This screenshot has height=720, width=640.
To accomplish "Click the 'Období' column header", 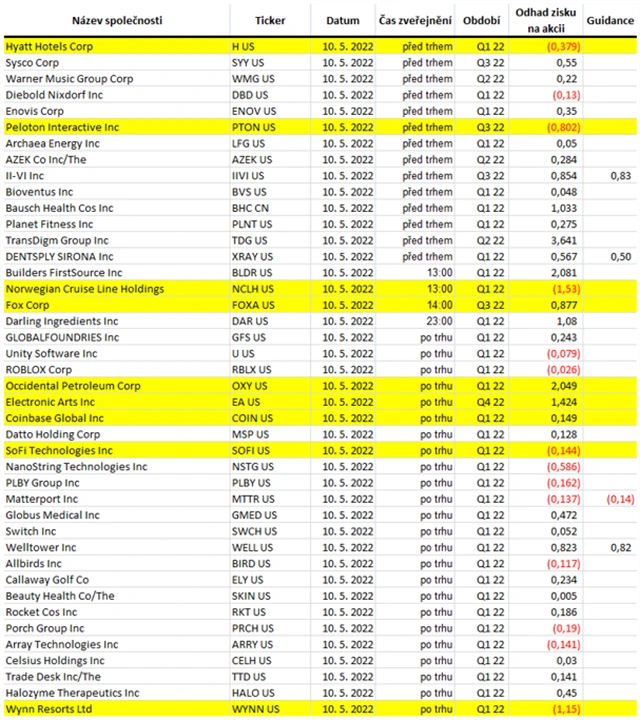I will click(481, 21).
